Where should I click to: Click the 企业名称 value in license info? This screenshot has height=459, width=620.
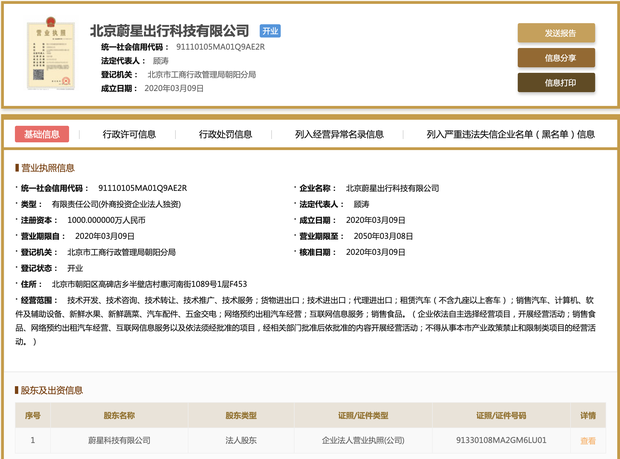[392, 188]
